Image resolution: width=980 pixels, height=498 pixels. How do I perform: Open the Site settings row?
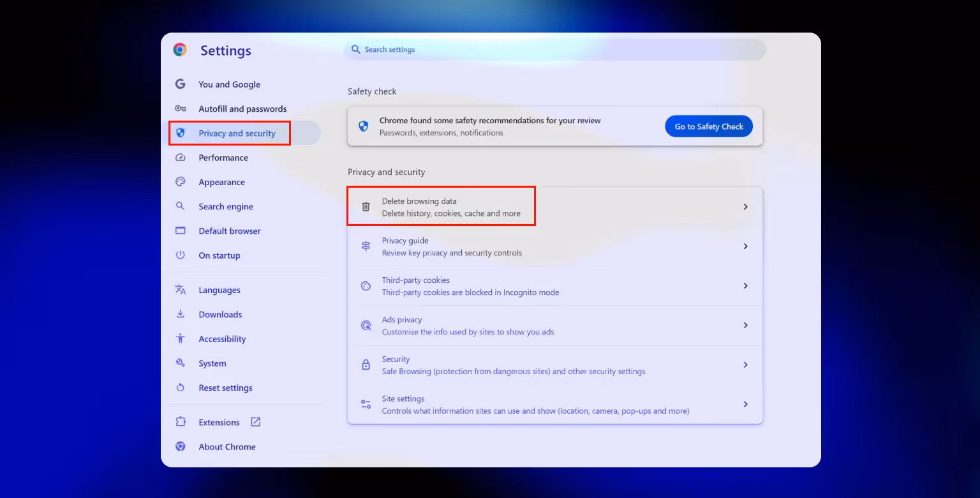tap(555, 404)
